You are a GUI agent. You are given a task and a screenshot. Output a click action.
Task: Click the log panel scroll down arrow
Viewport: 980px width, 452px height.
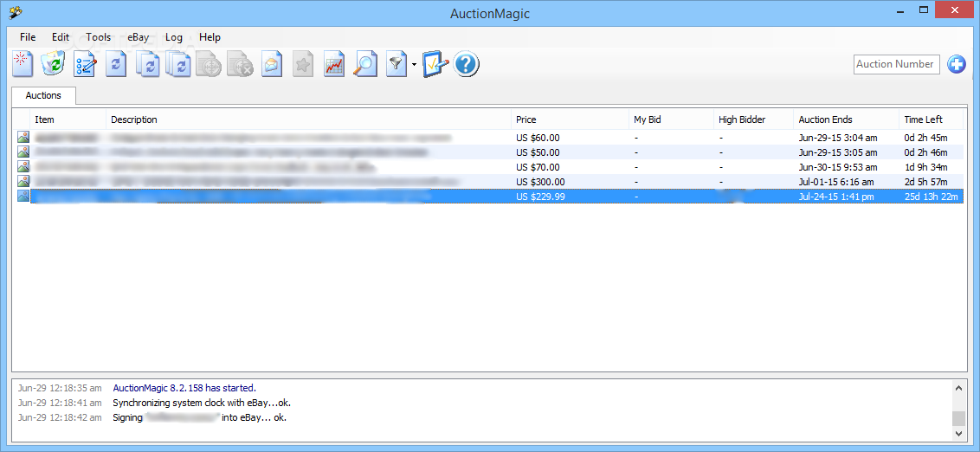(959, 433)
